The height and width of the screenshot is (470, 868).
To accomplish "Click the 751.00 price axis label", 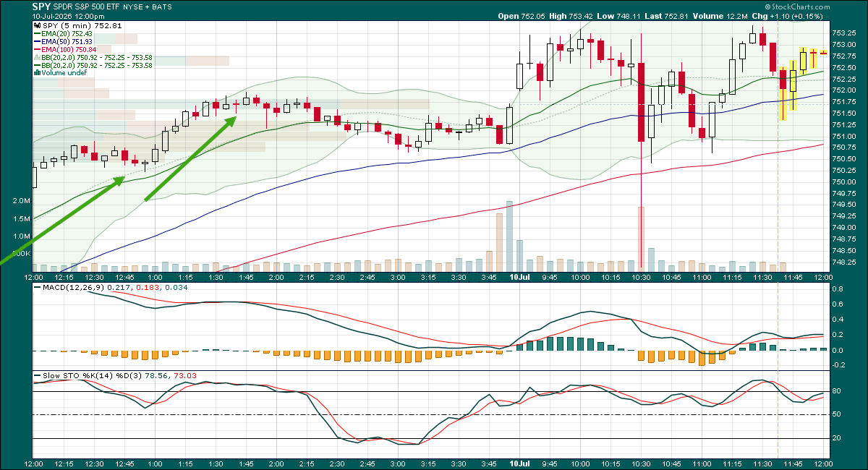I will [844, 136].
